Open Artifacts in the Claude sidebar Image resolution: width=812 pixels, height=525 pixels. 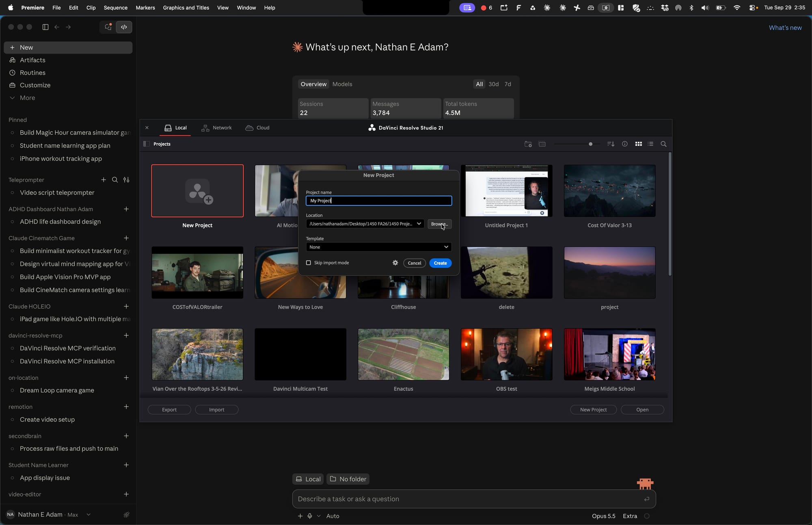point(68,60)
